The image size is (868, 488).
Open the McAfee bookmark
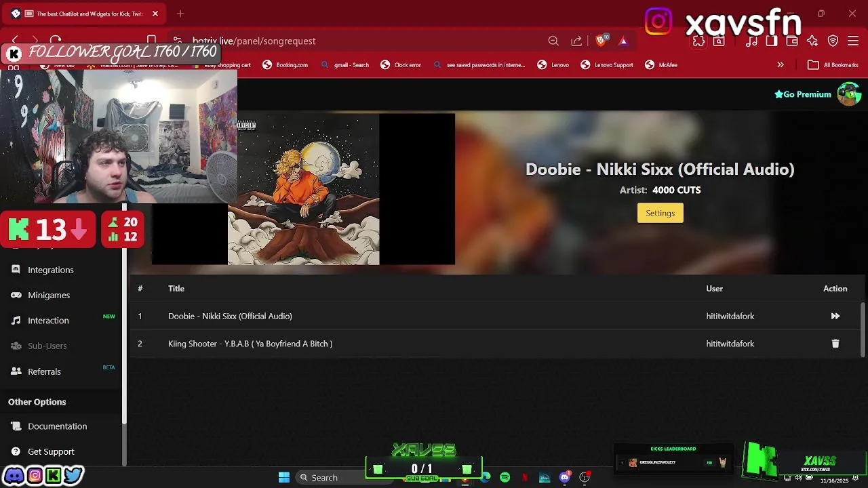661,65
